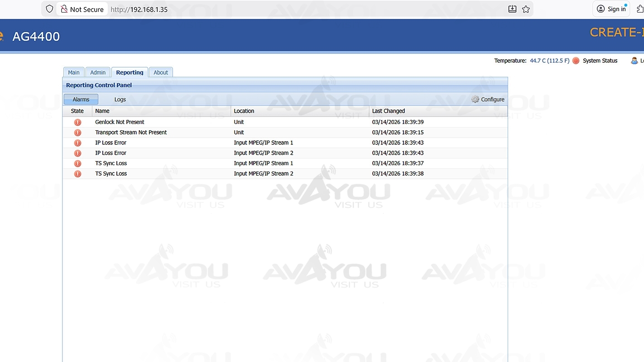The width and height of the screenshot is (644, 362).
Task: Open the browser extensions icon
Action: click(640, 9)
